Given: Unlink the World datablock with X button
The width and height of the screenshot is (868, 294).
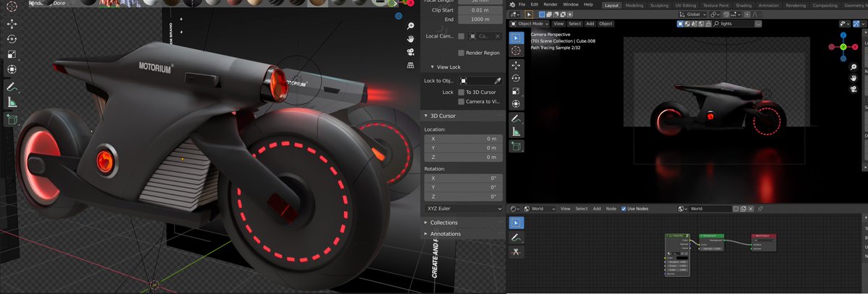Looking at the screenshot, I should [x=752, y=209].
